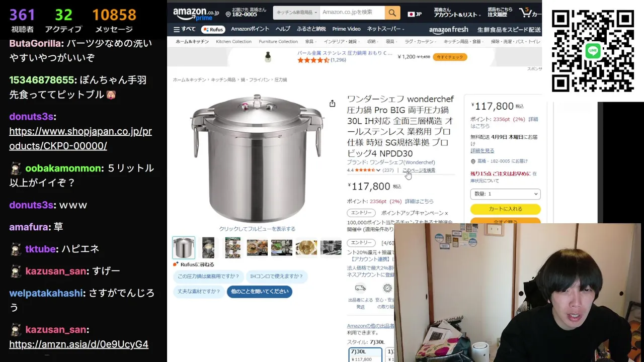This screenshot has width=644, height=362.
Task: Click the Amazon.co.jp prime logo
Action: pyautogui.click(x=196, y=14)
